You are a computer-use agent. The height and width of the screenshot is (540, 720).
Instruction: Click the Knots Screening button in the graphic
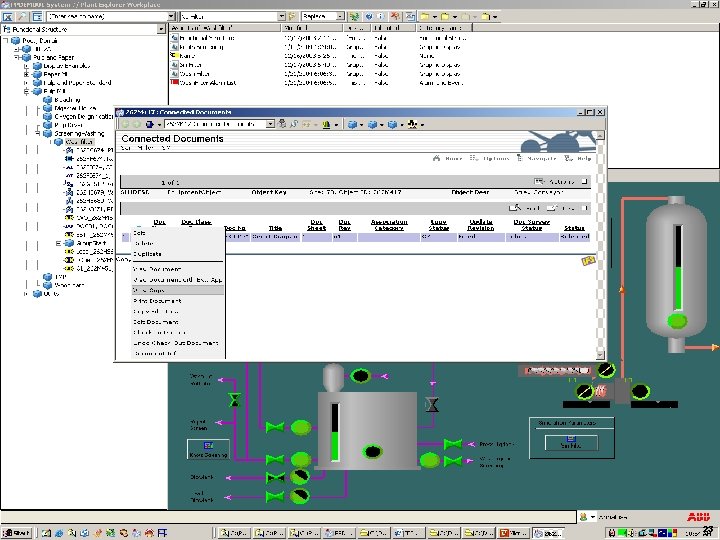point(208,449)
